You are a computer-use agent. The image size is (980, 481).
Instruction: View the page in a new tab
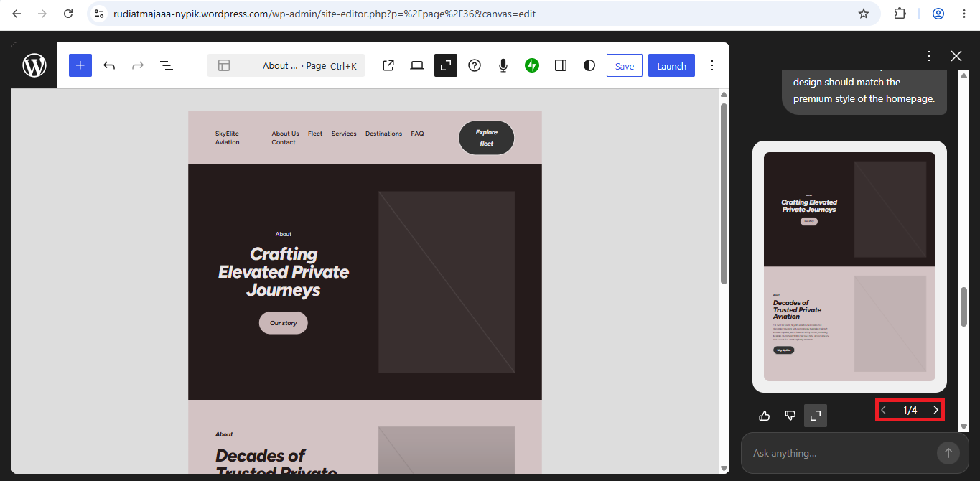pos(388,65)
